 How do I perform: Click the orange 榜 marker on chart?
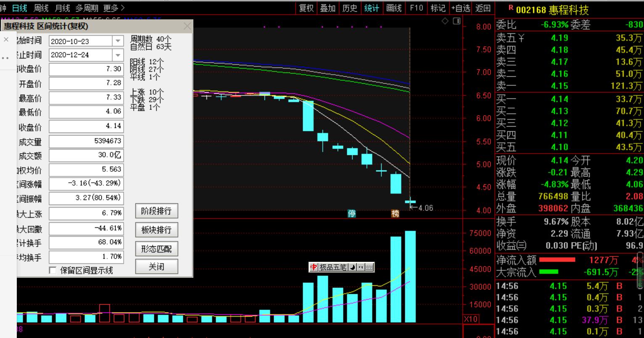395,214
